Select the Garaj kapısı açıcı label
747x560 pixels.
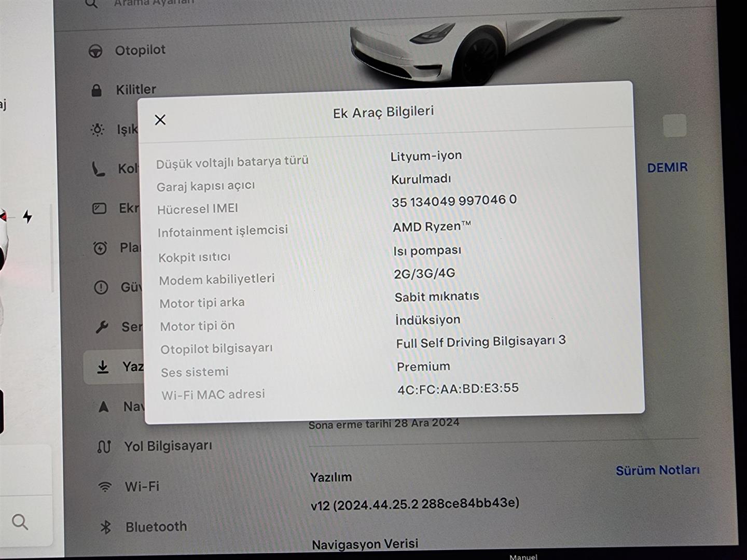(x=206, y=186)
